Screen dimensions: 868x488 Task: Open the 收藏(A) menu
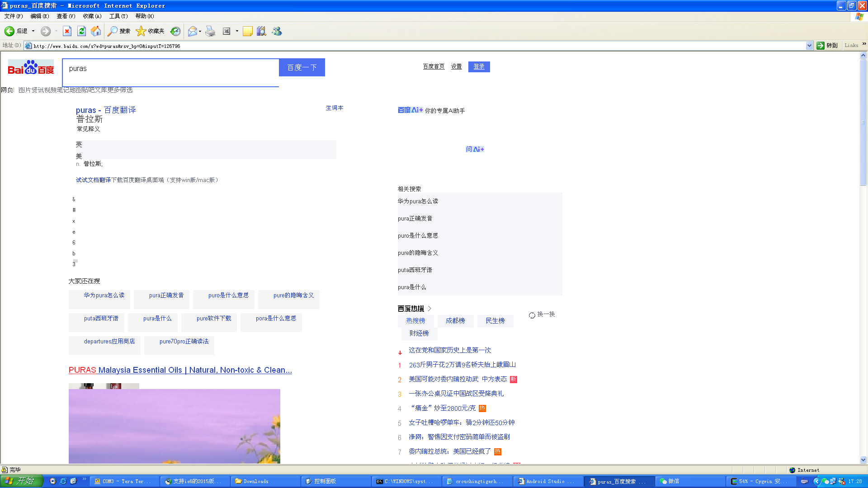click(x=92, y=16)
